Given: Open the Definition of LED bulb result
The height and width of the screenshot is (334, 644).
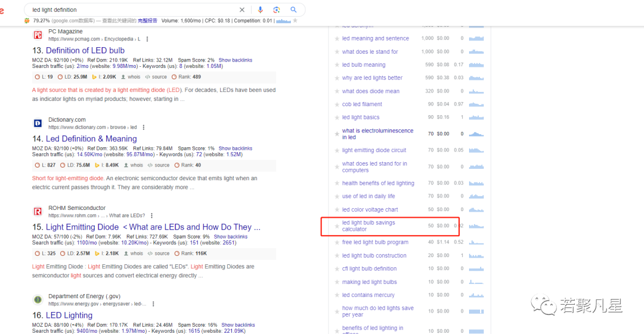Looking at the screenshot, I should (x=85, y=51).
